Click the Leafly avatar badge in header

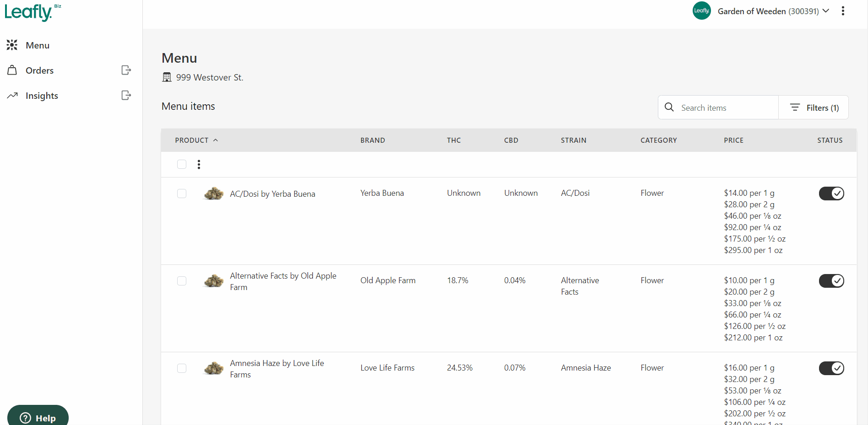pyautogui.click(x=701, y=11)
